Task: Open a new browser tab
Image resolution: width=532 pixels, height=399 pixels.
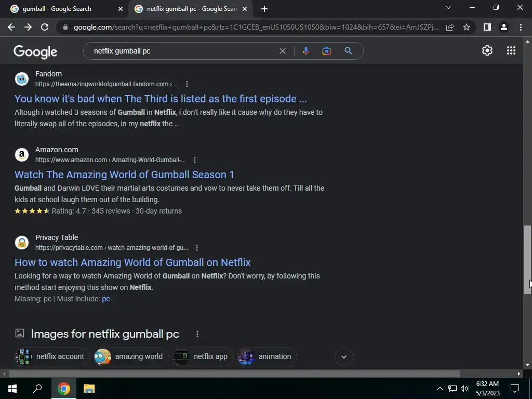Action: [264, 9]
